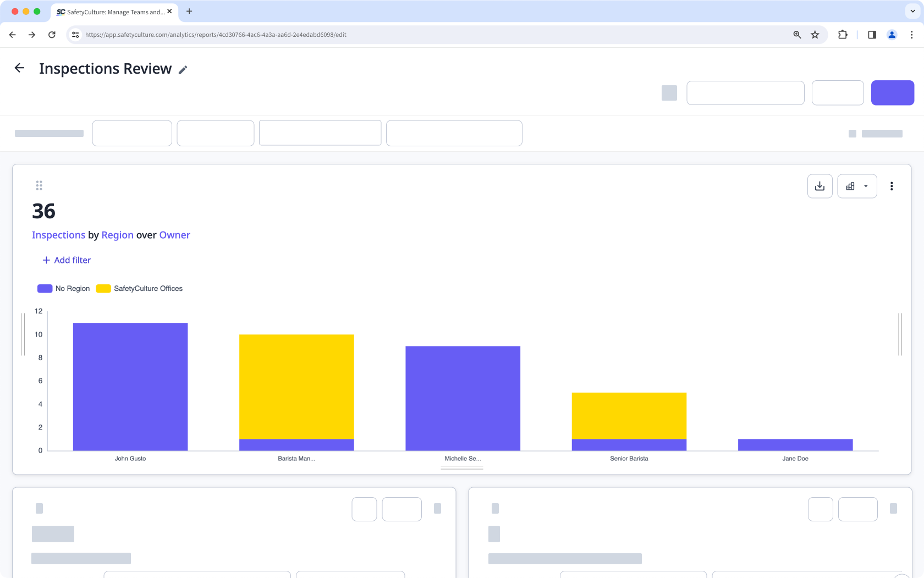Screen dimensions: 924x578
Task: Open the browser zoom control
Action: (797, 35)
